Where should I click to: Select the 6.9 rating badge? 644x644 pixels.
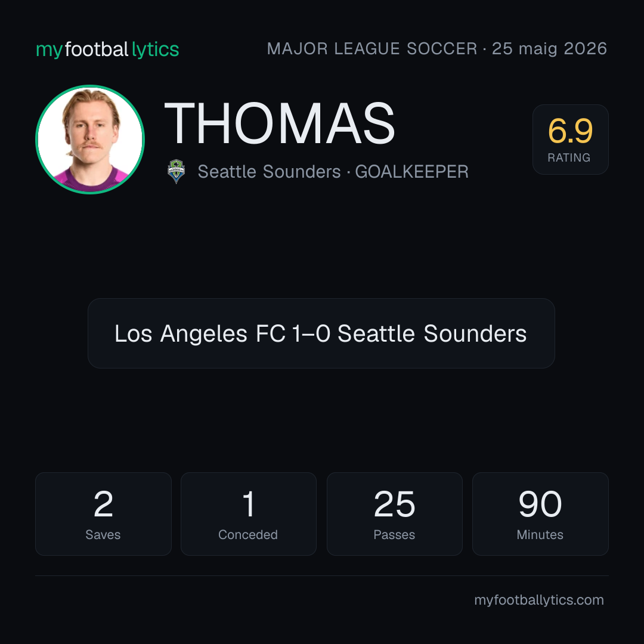(x=571, y=139)
